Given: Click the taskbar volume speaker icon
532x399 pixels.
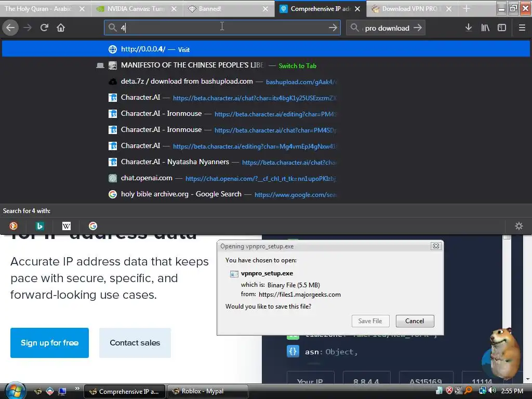Looking at the screenshot, I should [x=492, y=391].
